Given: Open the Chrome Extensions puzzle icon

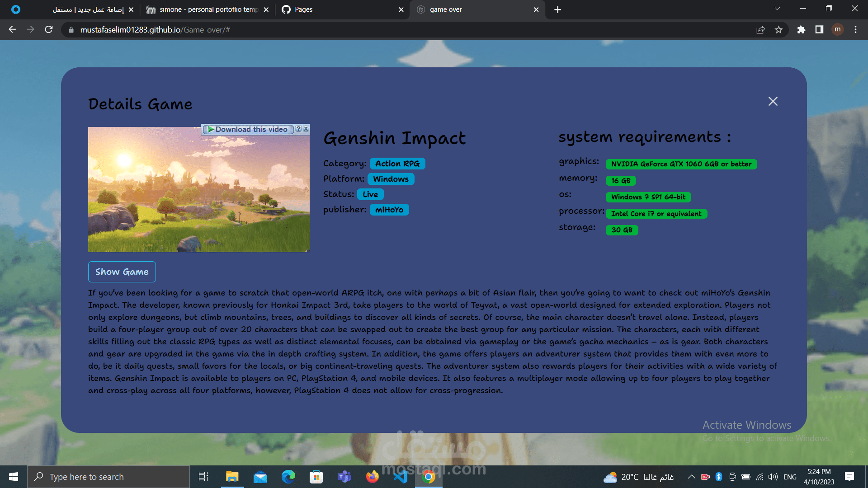Looking at the screenshot, I should (801, 30).
